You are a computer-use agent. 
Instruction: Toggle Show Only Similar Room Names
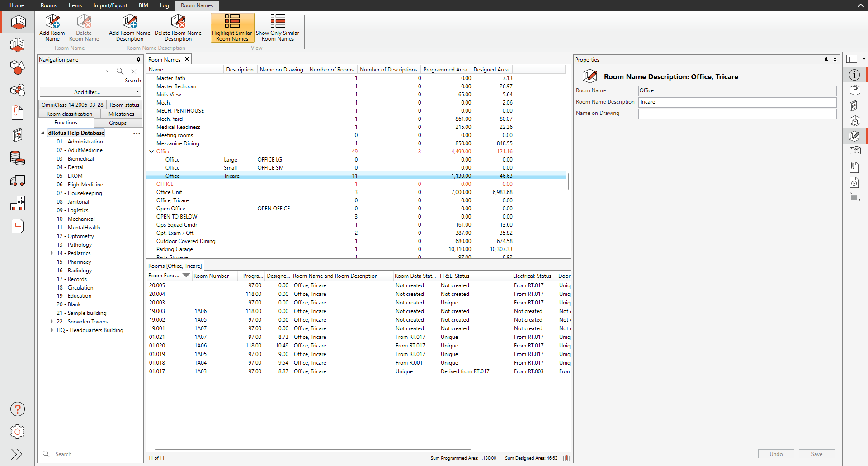tap(278, 28)
